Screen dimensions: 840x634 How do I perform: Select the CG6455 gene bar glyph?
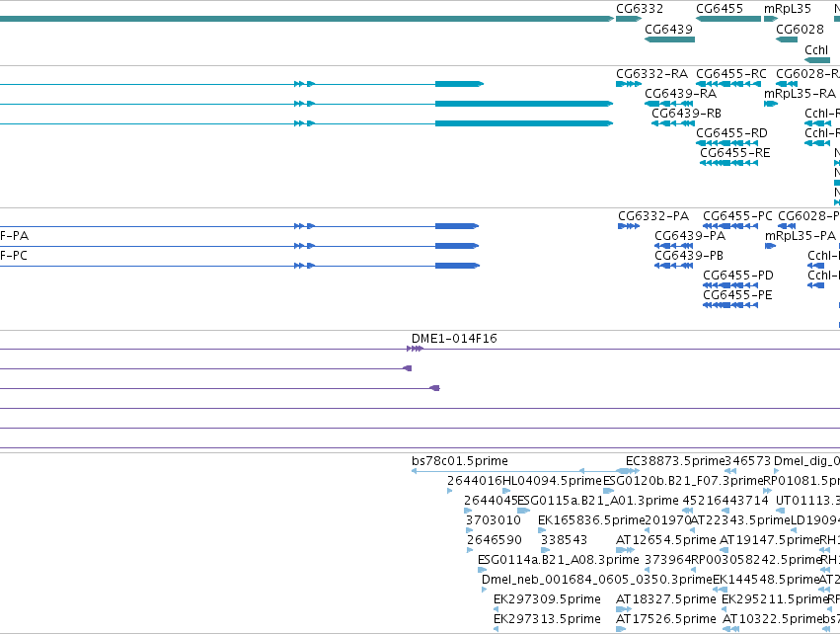coord(728,19)
